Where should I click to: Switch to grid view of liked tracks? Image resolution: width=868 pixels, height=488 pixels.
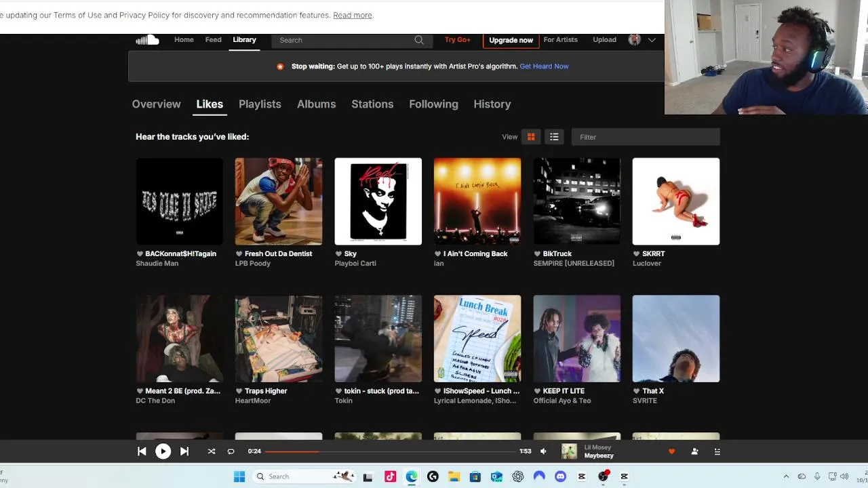[531, 137]
